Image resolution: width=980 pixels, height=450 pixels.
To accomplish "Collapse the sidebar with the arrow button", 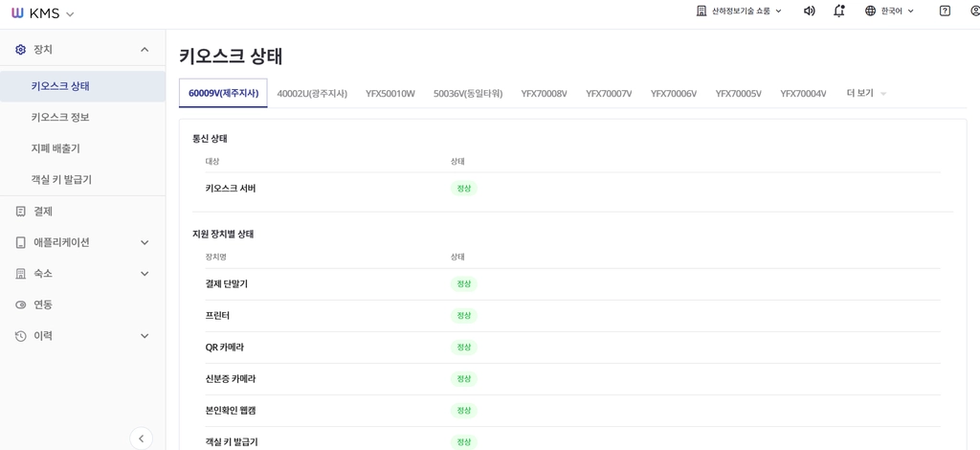I will [x=142, y=439].
